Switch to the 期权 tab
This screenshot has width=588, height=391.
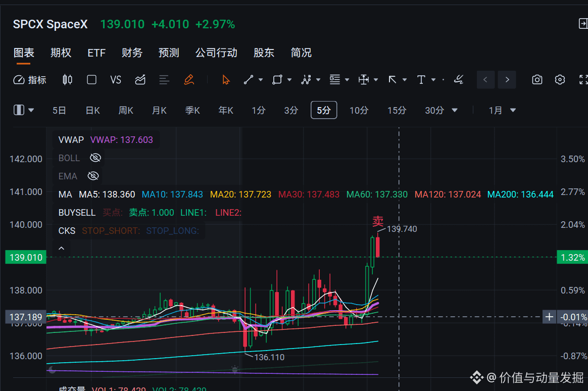tap(61, 53)
